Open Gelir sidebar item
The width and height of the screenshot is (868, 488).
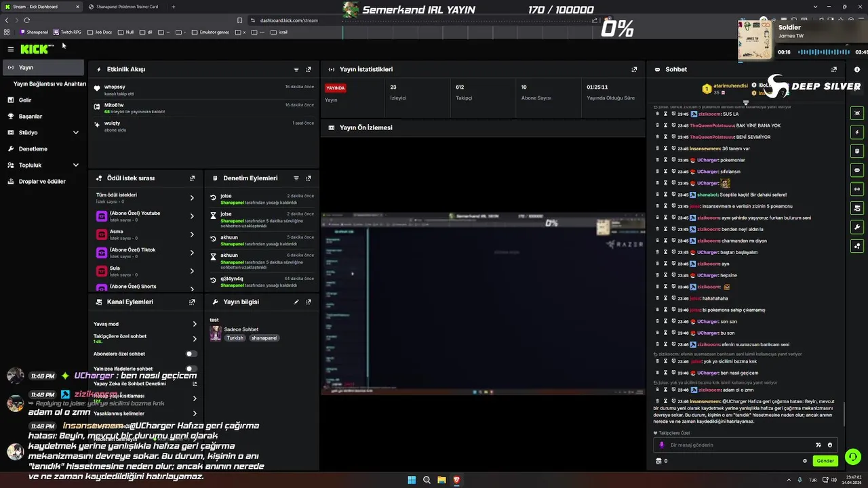tap(43, 100)
